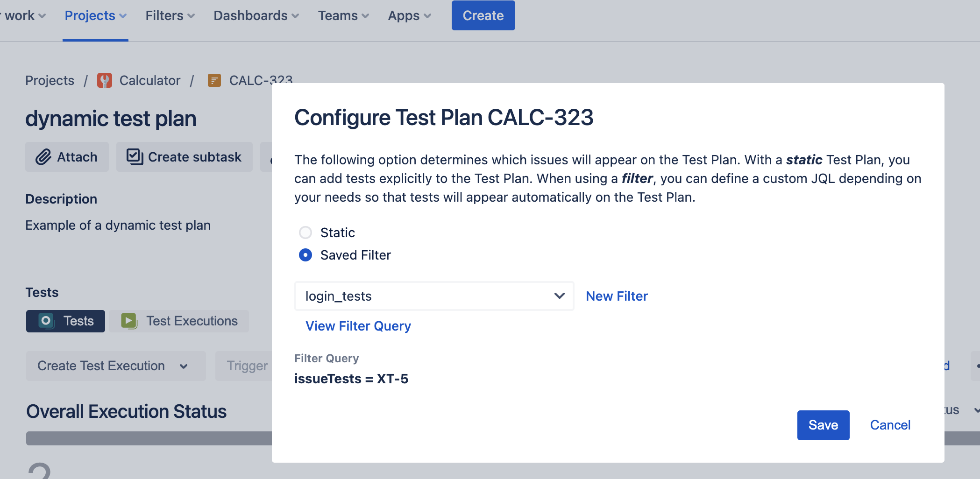Click the overall execution status progress bar
980x479 pixels.
149,438
